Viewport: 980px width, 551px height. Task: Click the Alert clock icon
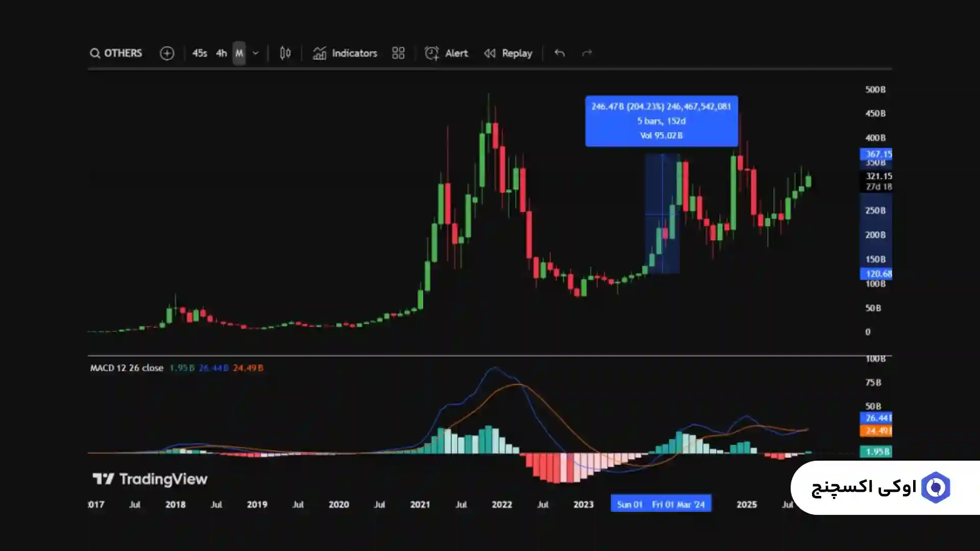pos(432,53)
